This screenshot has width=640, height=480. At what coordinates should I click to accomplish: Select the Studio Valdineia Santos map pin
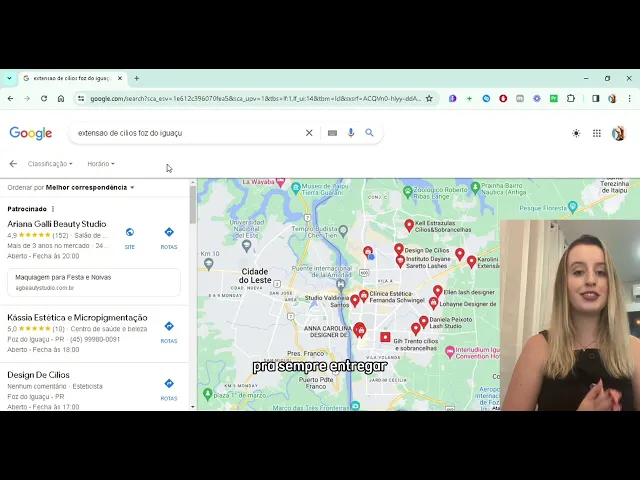click(x=355, y=301)
